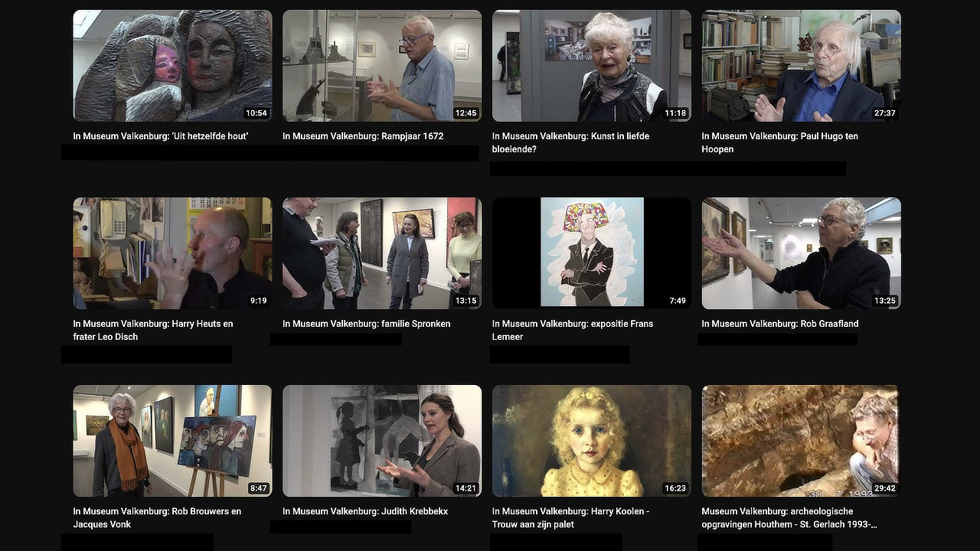The width and height of the screenshot is (980, 551).
Task: Click the 14:21 duration badge
Action: 466,488
